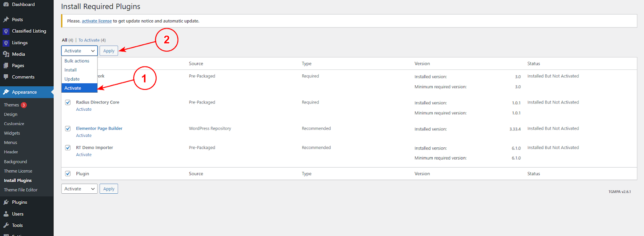The height and width of the screenshot is (236, 644).
Task: Open the Theme License submenu item
Action: point(18,171)
